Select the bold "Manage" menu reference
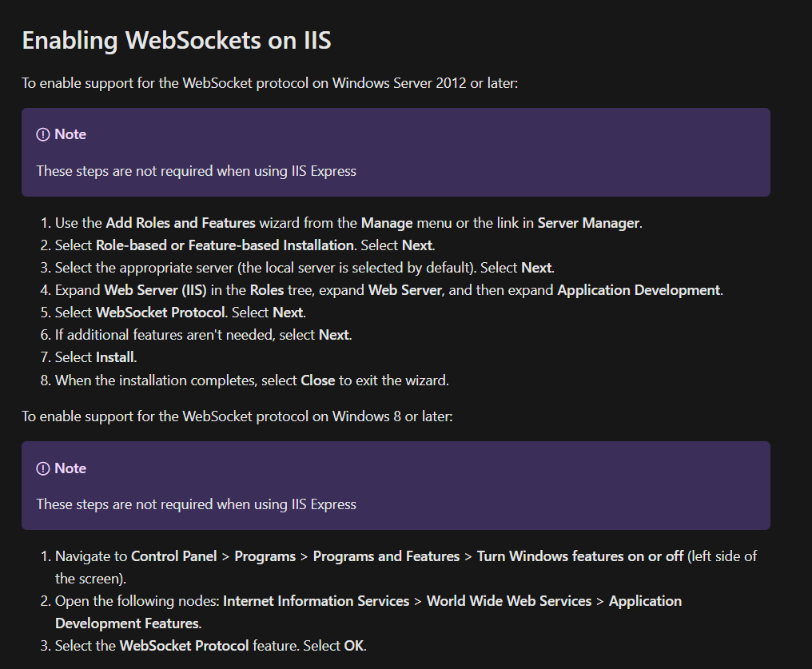Screen dimensions: 812x669 387,223
